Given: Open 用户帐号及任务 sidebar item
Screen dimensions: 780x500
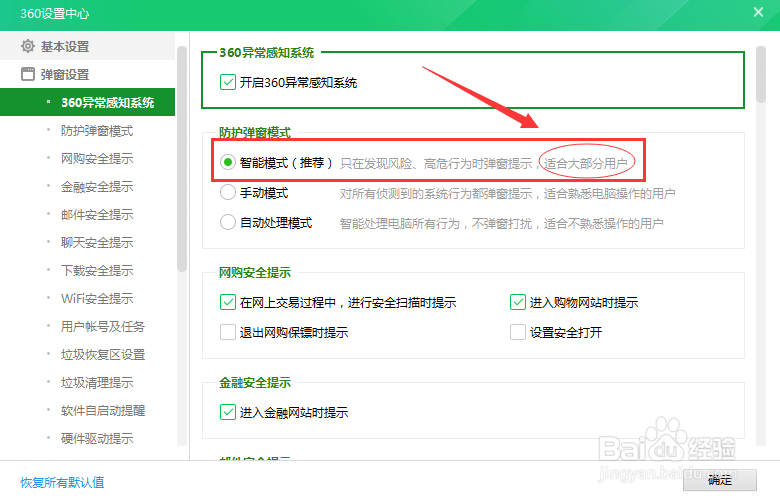Looking at the screenshot, I should coord(103,326).
